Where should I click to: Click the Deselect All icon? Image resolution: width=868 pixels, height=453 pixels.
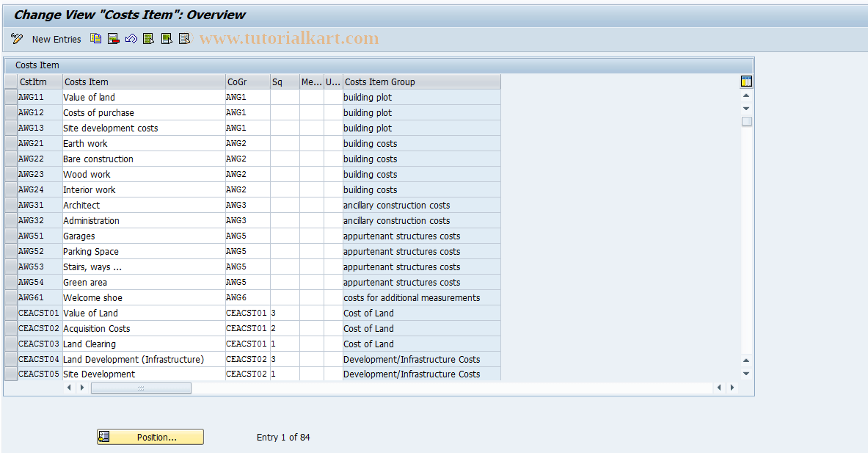[x=183, y=38]
